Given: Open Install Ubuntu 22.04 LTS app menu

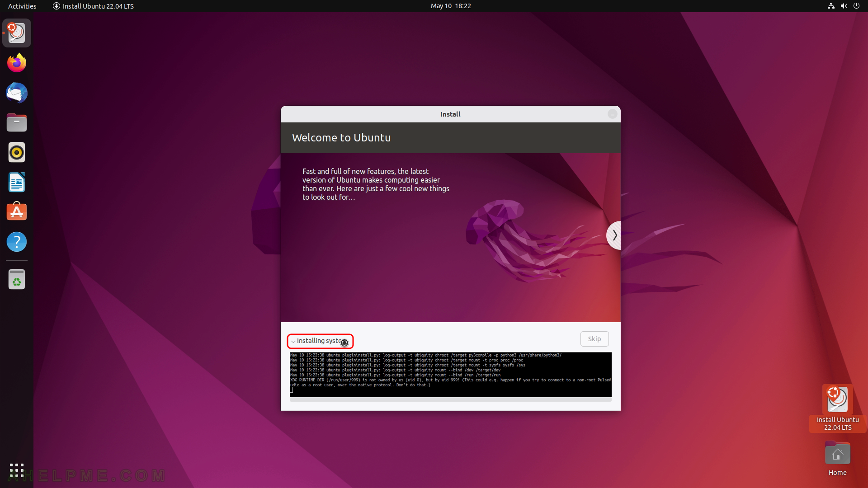Looking at the screenshot, I should pos(93,6).
